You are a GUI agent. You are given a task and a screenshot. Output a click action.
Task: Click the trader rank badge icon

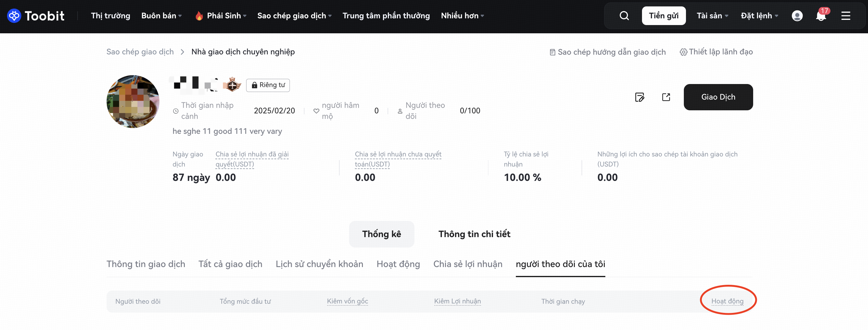coord(232,85)
